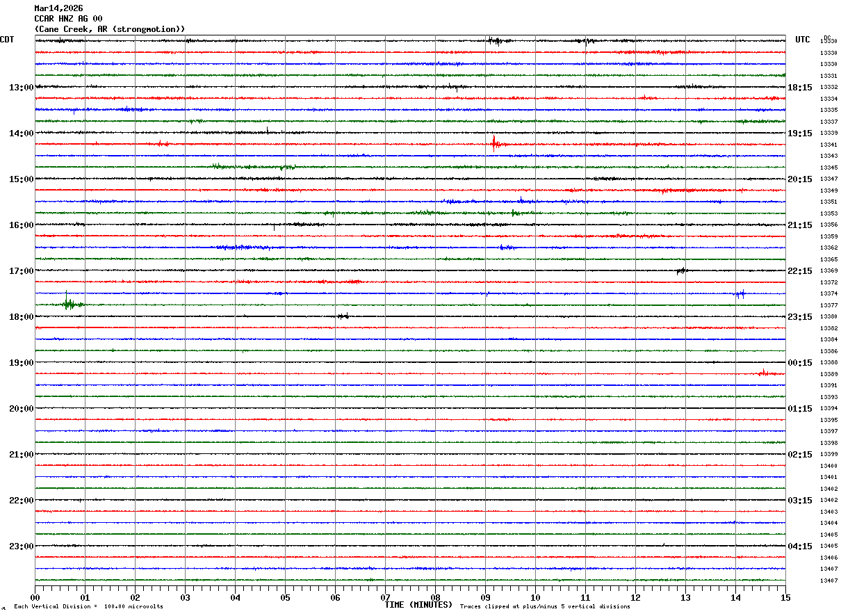Image resolution: width=841 pixels, height=616 pixels.
Task: Select the 16:00 CDT time label
Action: [x=22, y=225]
